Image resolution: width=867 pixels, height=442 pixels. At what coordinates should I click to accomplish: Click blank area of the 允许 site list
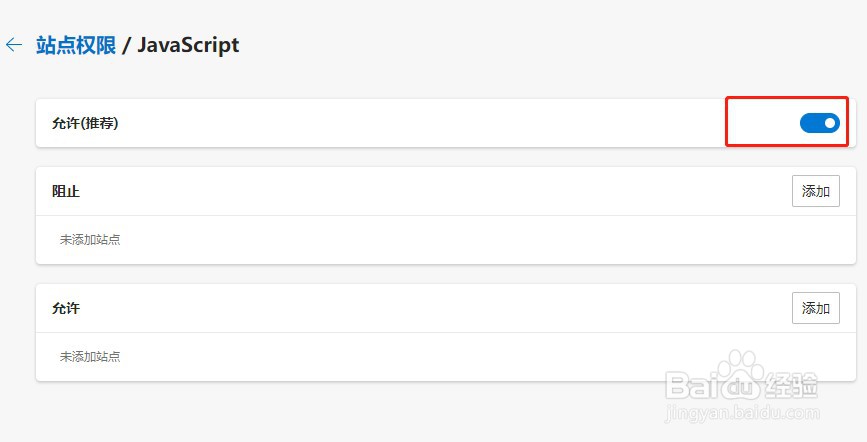point(387,356)
